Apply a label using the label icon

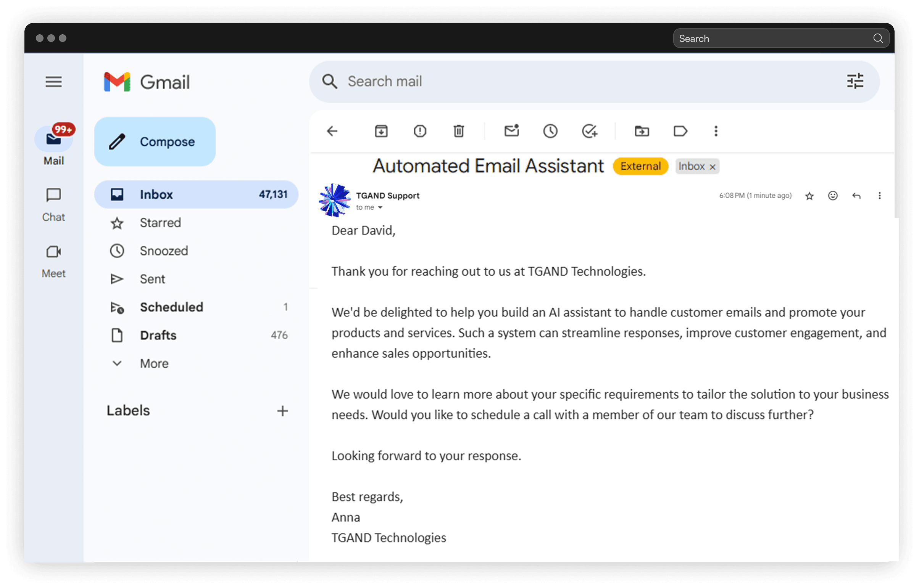click(x=680, y=131)
